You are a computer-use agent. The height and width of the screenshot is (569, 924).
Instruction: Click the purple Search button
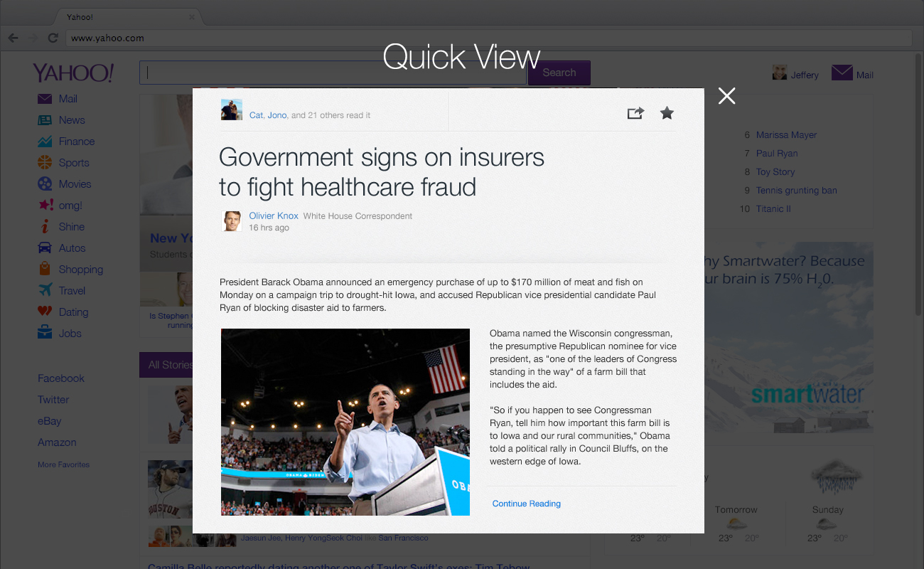point(559,73)
